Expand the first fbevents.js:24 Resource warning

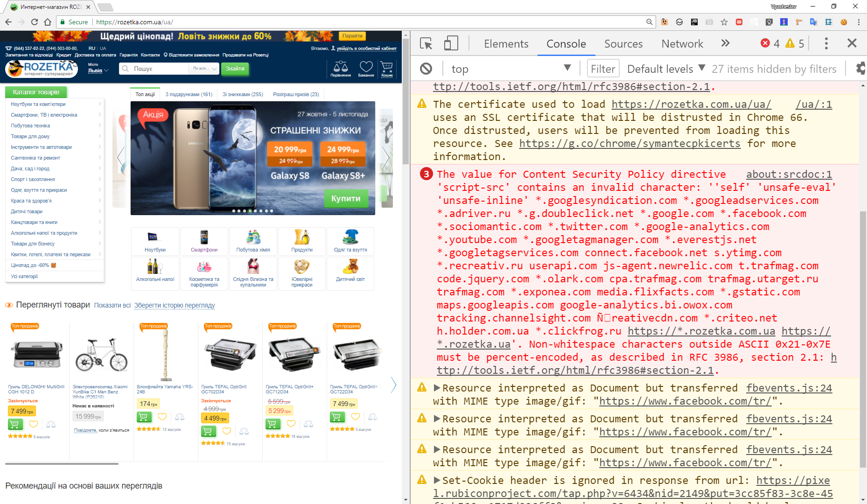(x=437, y=388)
